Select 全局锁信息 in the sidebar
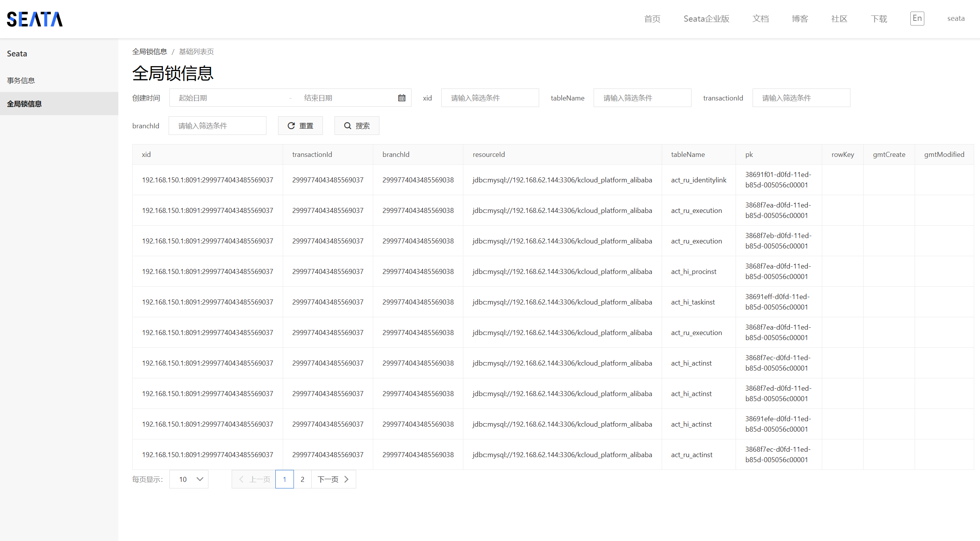 24,104
